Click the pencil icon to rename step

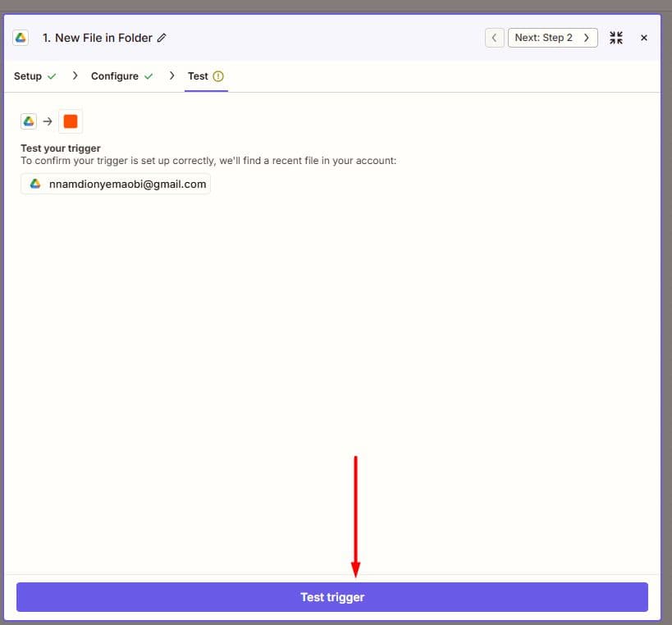[x=162, y=38]
